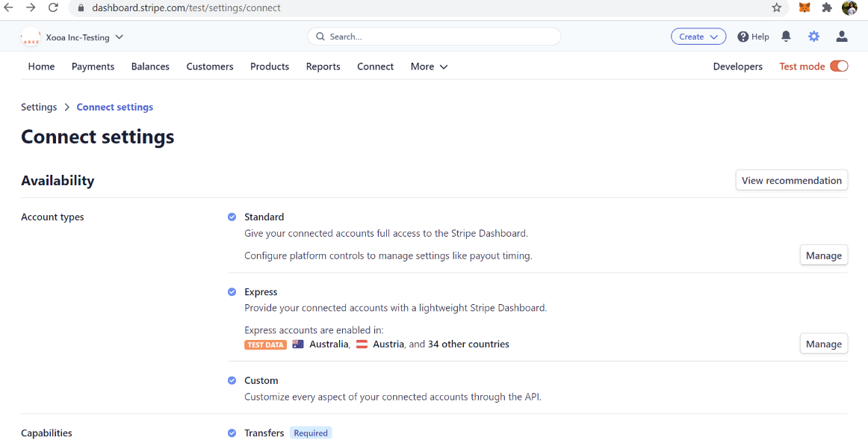Go to the Home tab
Image resolution: width=868 pixels, height=443 pixels.
(42, 66)
